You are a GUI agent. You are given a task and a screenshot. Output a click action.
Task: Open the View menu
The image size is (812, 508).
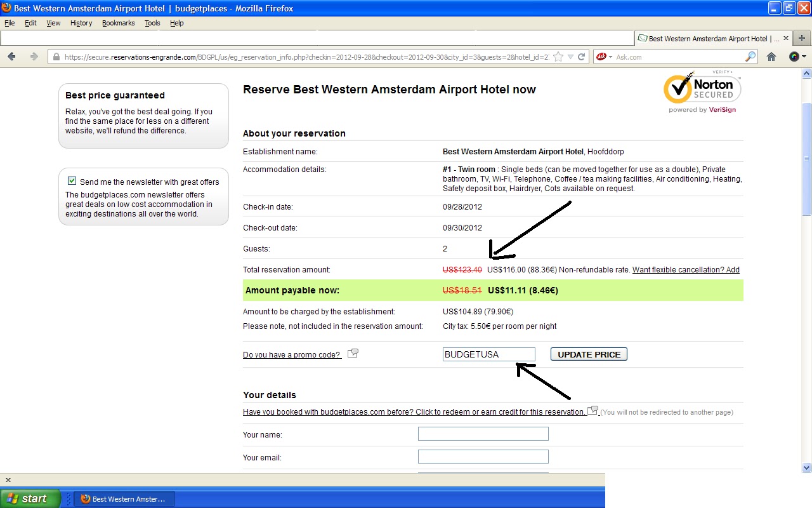[53, 23]
